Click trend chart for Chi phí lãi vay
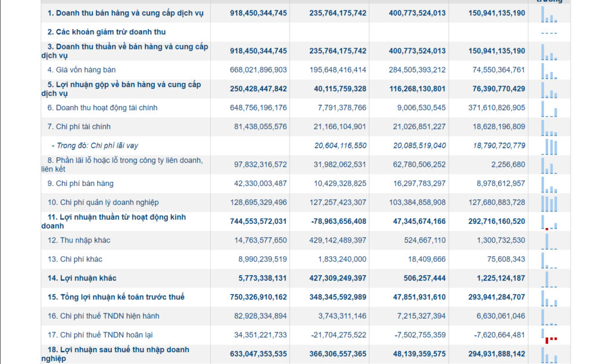The height and width of the screenshot is (364, 610). (549, 147)
